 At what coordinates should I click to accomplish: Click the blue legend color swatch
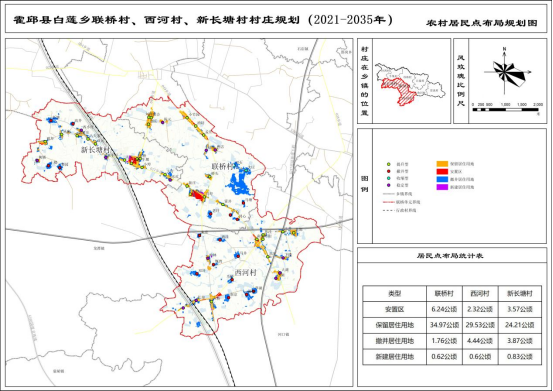coord(443,179)
